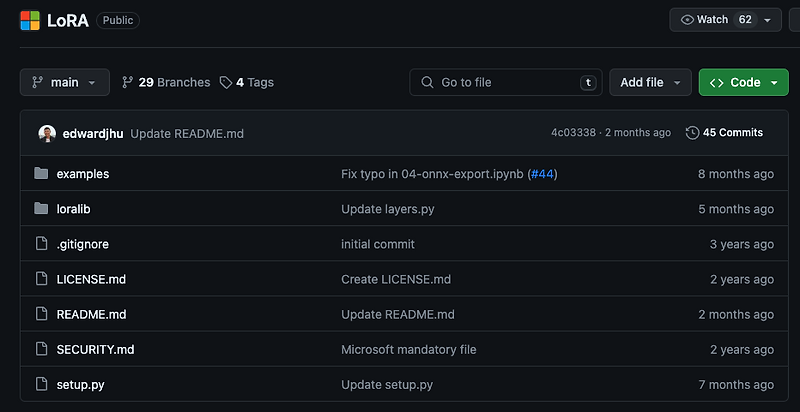Click the commit history clock icon

coord(692,133)
